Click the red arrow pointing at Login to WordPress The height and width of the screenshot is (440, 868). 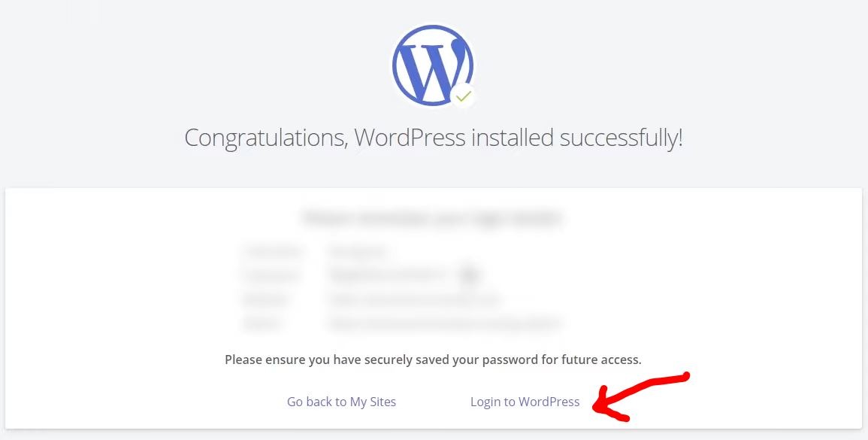(639, 395)
